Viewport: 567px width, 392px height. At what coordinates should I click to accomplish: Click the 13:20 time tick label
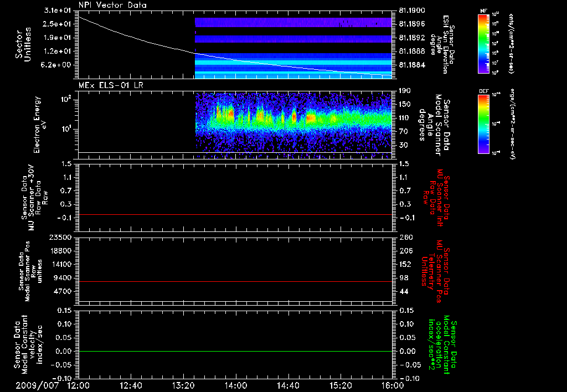pyautogui.click(x=183, y=385)
